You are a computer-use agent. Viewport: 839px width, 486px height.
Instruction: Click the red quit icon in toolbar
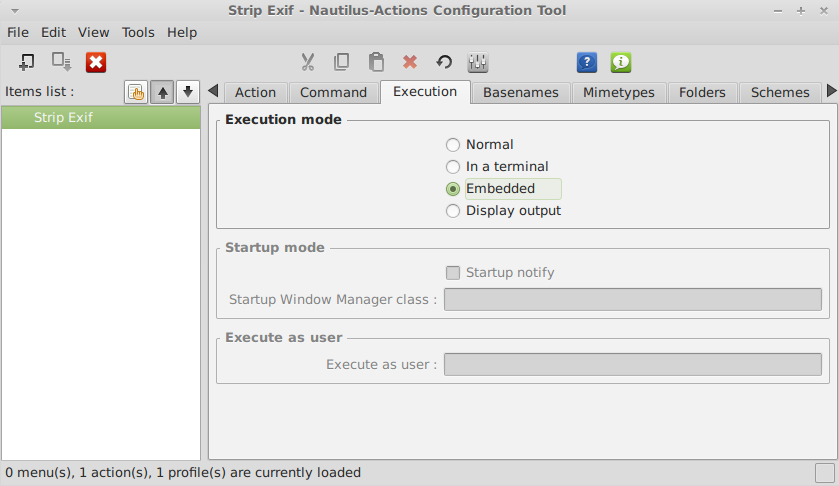(96, 62)
